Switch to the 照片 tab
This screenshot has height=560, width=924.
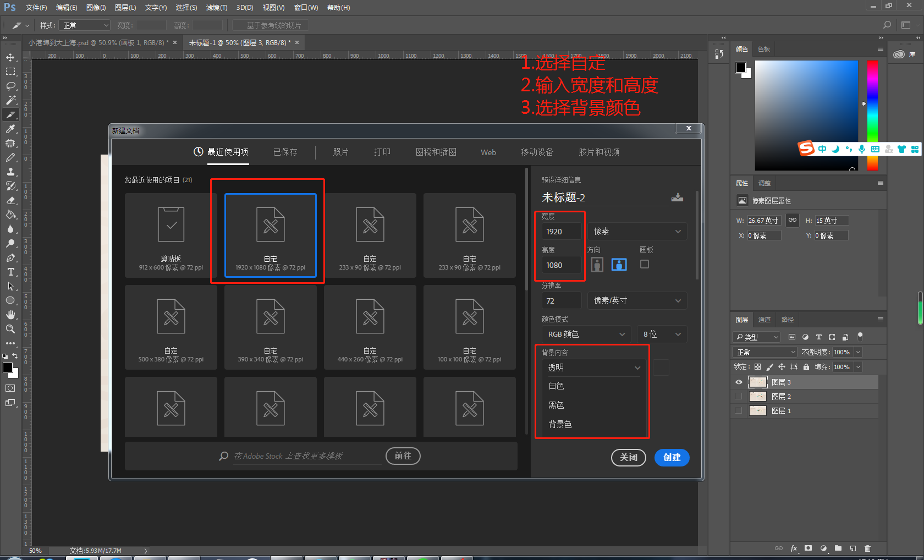(340, 152)
